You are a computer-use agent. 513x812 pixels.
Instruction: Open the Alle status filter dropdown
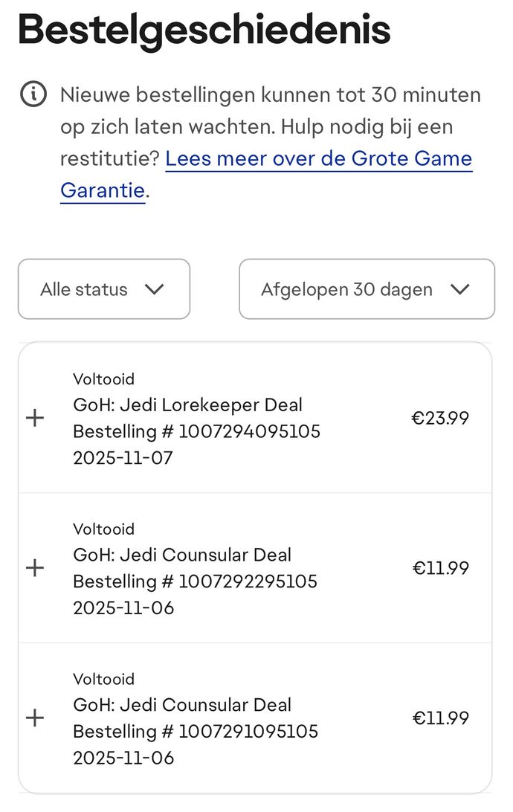click(x=103, y=289)
